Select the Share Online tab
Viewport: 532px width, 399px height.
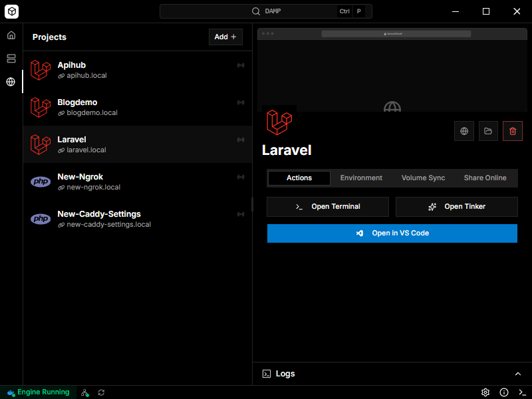pyautogui.click(x=485, y=178)
